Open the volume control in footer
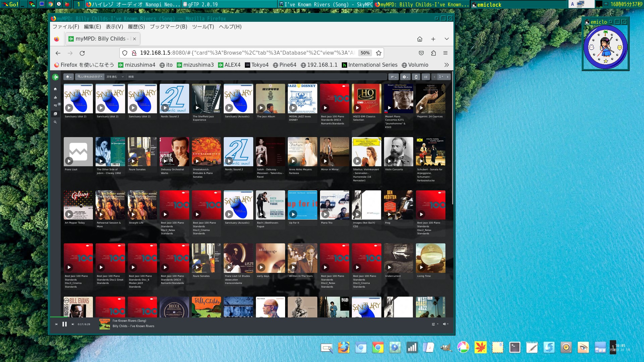 click(445, 324)
